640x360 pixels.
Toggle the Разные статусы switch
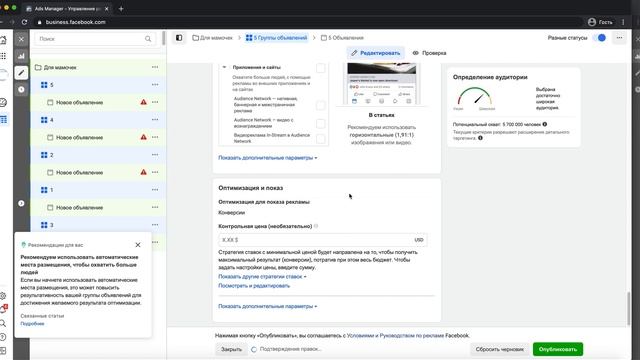click(x=600, y=38)
